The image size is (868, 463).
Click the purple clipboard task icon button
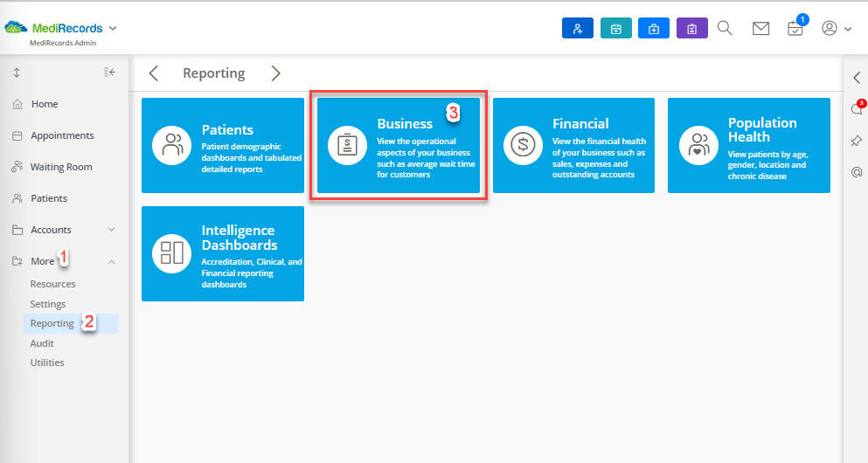click(692, 28)
